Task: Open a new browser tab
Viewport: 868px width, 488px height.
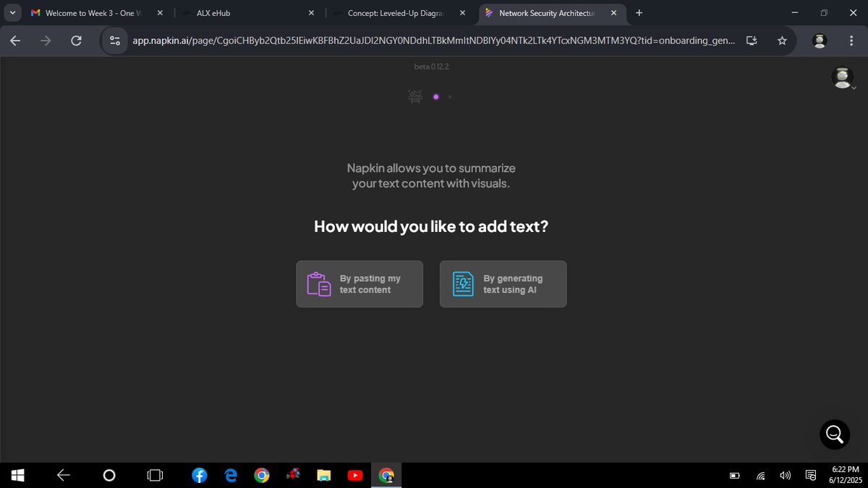Action: [639, 13]
